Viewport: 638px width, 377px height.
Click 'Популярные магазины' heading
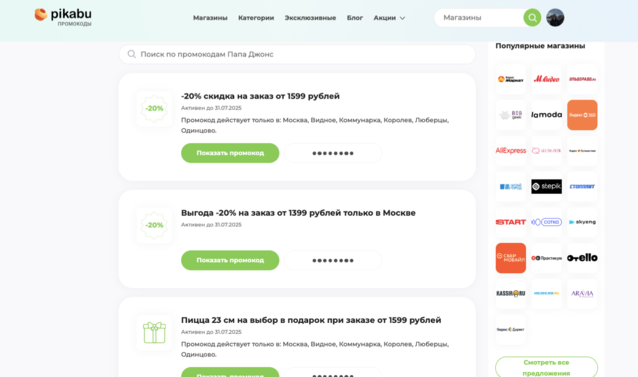point(540,46)
